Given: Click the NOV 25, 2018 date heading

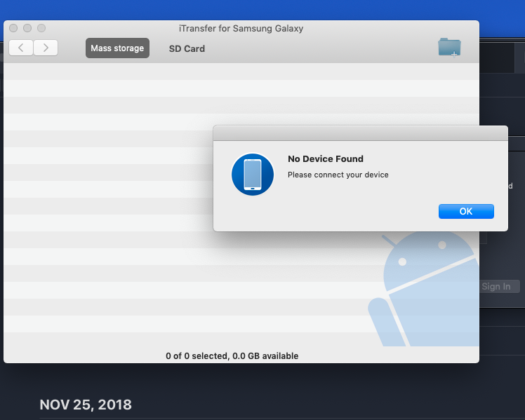Looking at the screenshot, I should tap(86, 405).
